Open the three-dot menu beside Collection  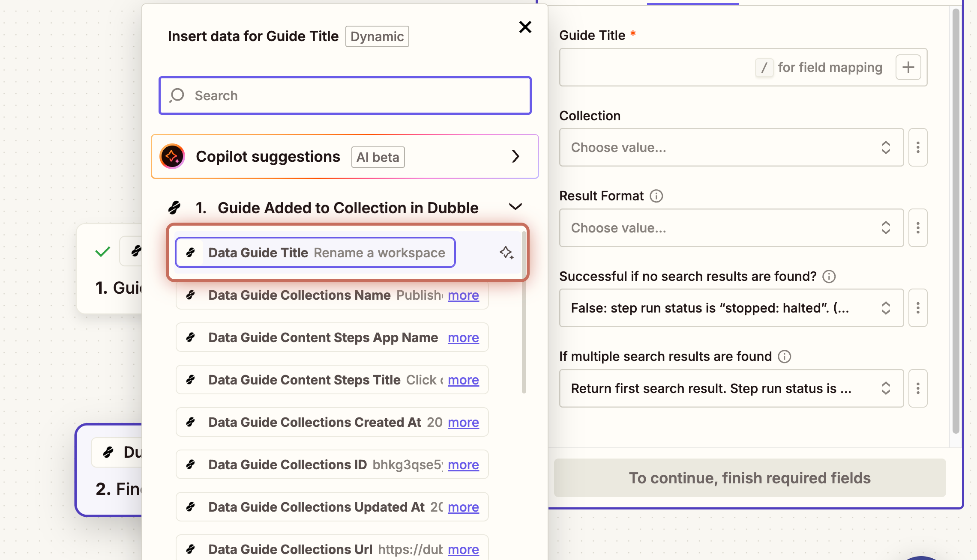click(x=918, y=147)
